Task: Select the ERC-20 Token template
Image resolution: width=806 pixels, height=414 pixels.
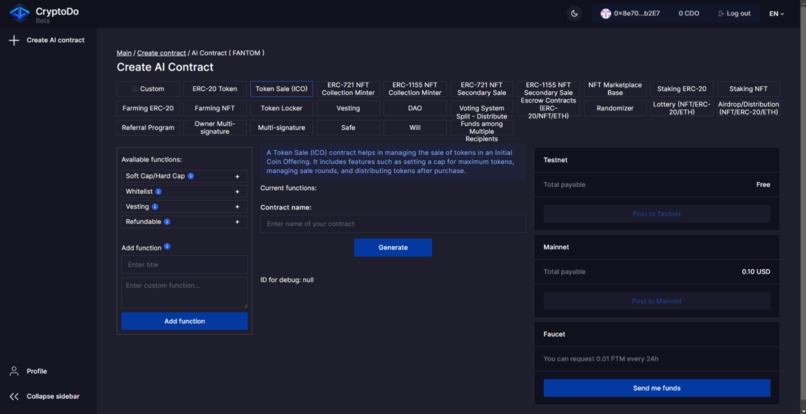Action: click(x=215, y=89)
